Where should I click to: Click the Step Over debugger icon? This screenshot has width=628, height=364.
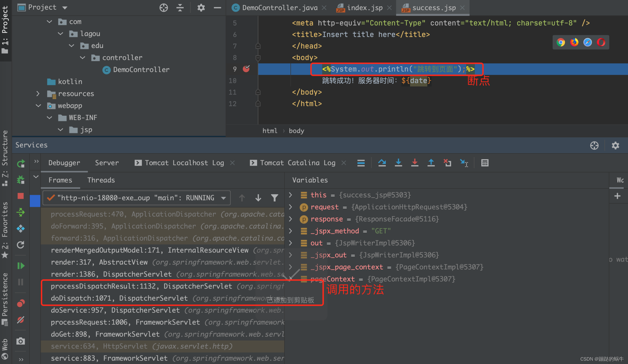click(x=382, y=163)
